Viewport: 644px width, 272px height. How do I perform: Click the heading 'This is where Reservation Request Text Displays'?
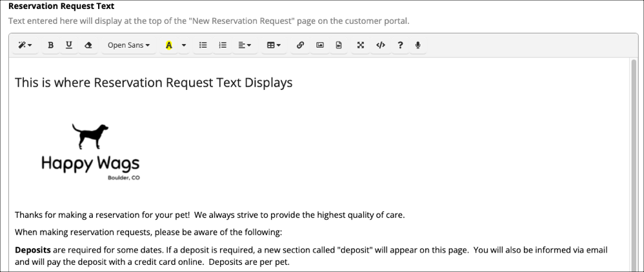154,82
